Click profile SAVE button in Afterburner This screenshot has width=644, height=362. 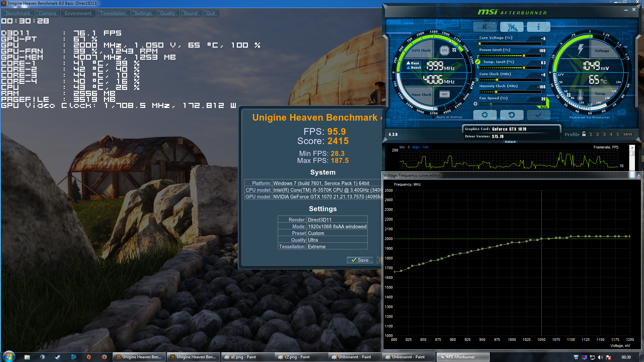(x=628, y=134)
